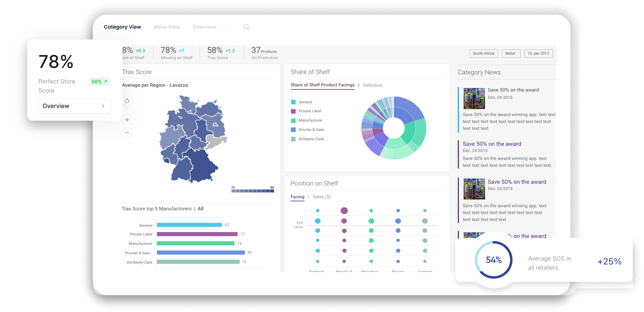Reset the map view with rotate icon

(127, 101)
